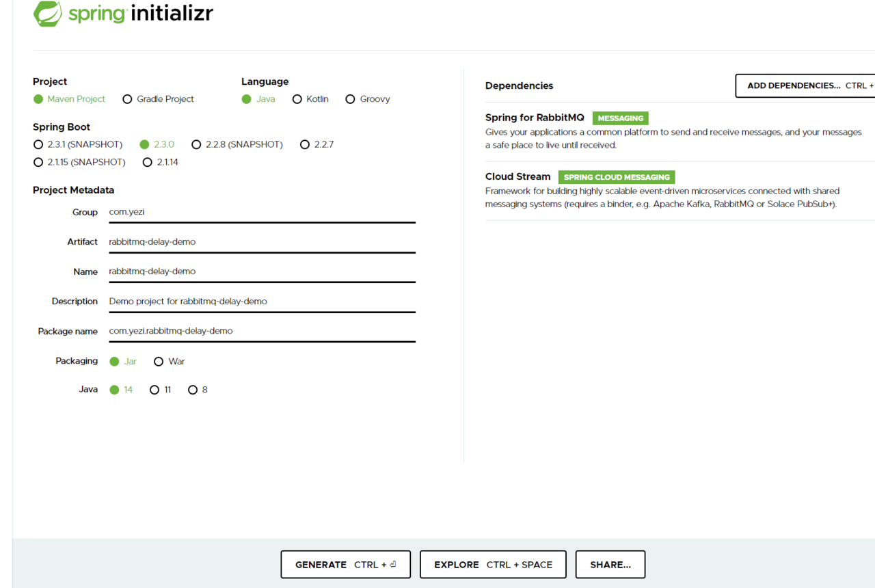Focus the Description input field
The height and width of the screenshot is (588, 875).
pyautogui.click(x=262, y=302)
